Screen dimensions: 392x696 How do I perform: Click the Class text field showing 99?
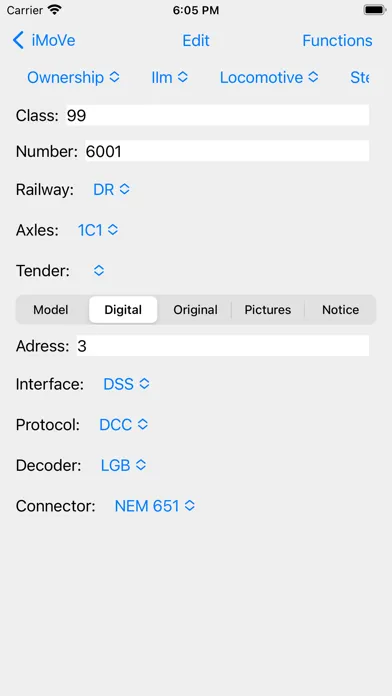(218, 115)
